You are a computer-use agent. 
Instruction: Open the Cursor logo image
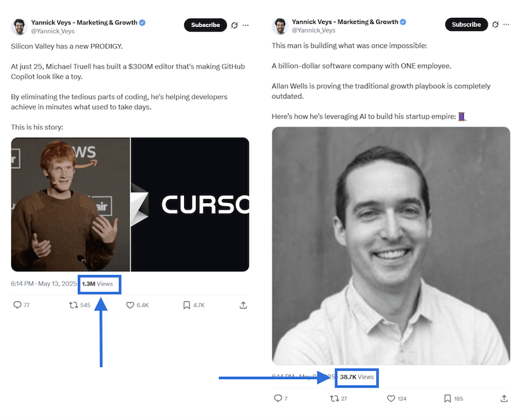click(190, 204)
